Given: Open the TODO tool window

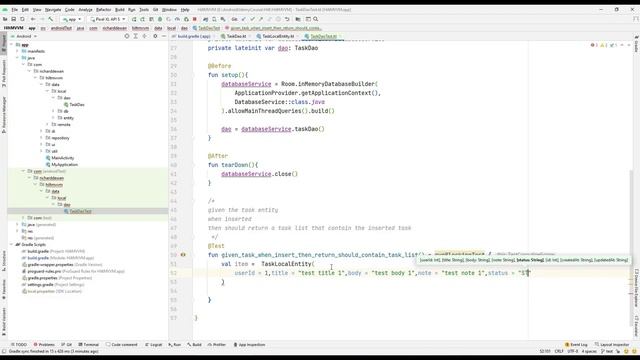Looking at the screenshot, I should (x=19, y=345).
